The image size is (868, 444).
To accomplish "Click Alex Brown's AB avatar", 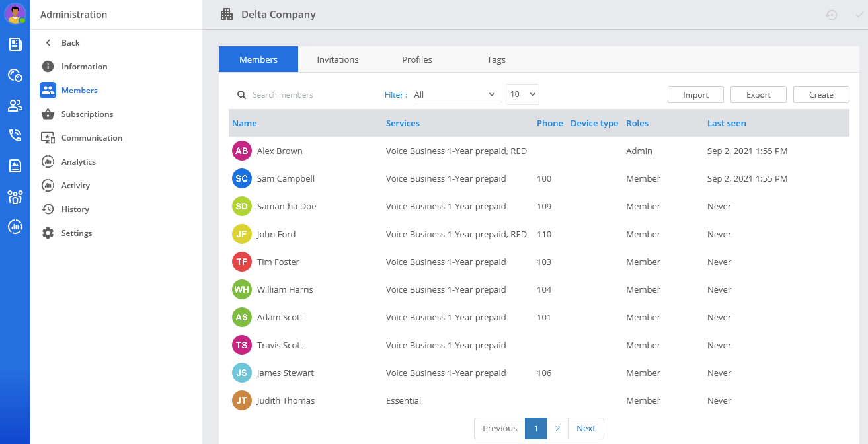I will (242, 151).
